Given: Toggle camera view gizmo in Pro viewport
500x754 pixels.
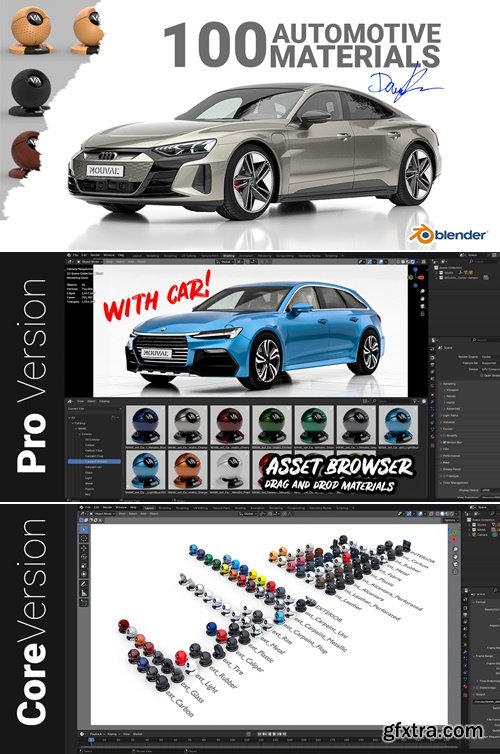Looking at the screenshot, I should [x=423, y=306].
